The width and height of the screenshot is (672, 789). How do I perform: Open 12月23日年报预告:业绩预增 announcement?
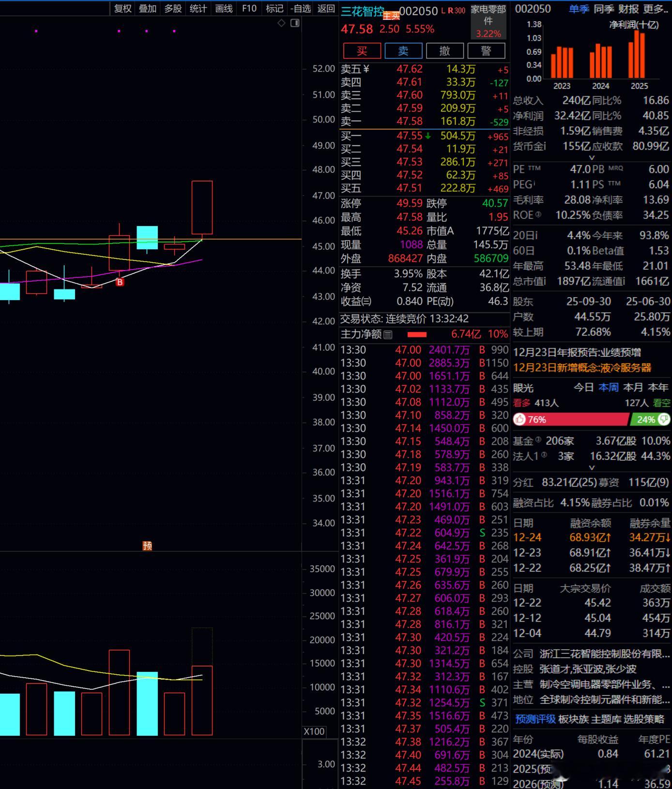577,352
